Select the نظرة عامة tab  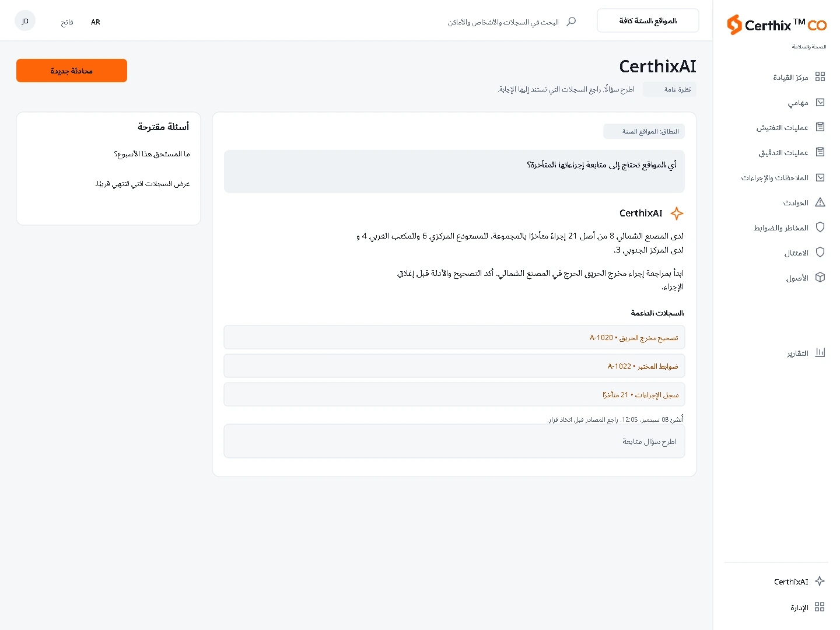tap(670, 89)
